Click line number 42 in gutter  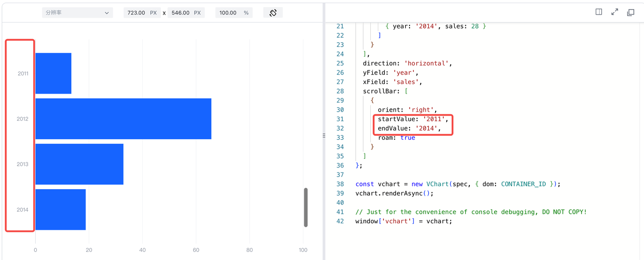(x=340, y=221)
